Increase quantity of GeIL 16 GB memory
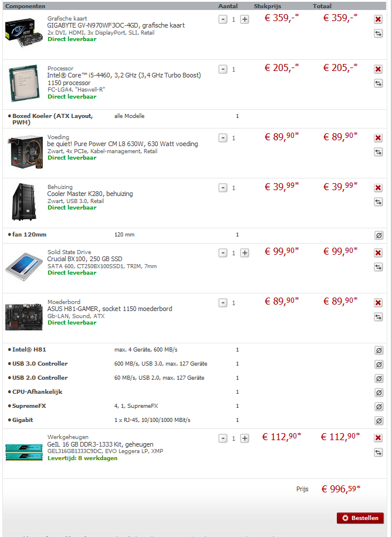 click(x=245, y=438)
